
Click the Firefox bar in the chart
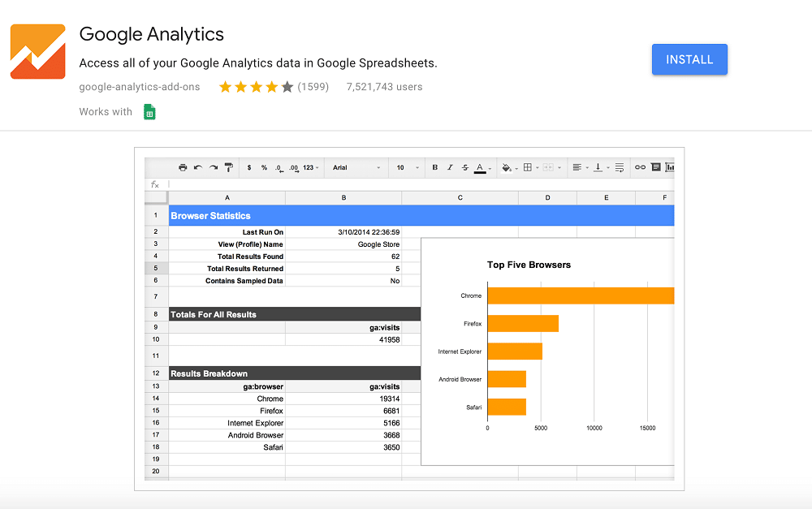[523, 324]
